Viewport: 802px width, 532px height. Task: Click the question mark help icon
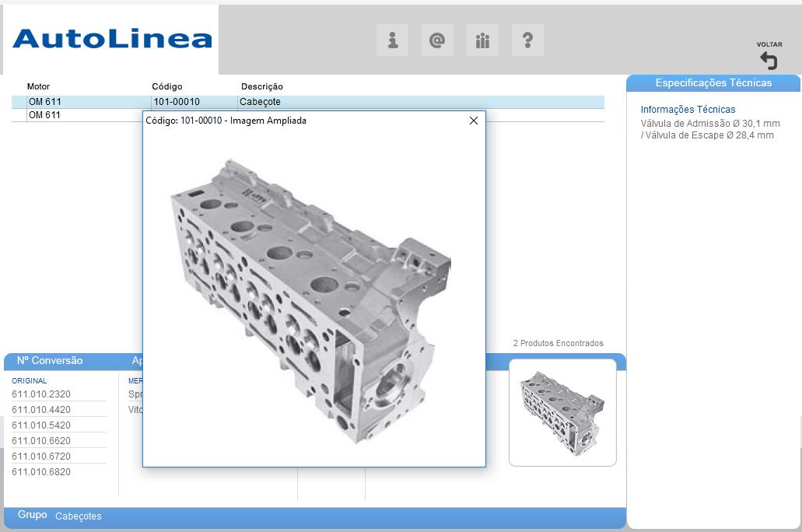pyautogui.click(x=527, y=40)
